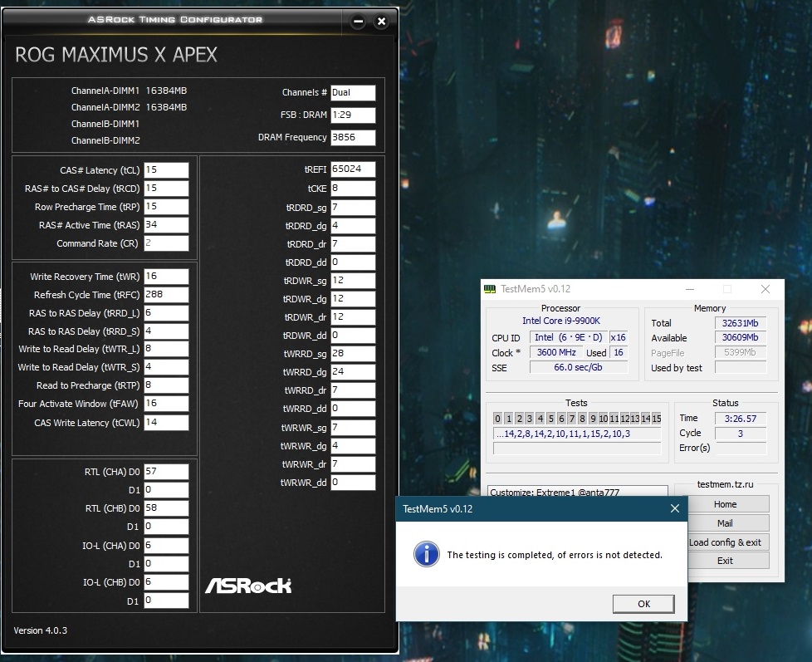Click the IO-L (CHA) D0 field
The image size is (812, 662).
click(x=166, y=546)
